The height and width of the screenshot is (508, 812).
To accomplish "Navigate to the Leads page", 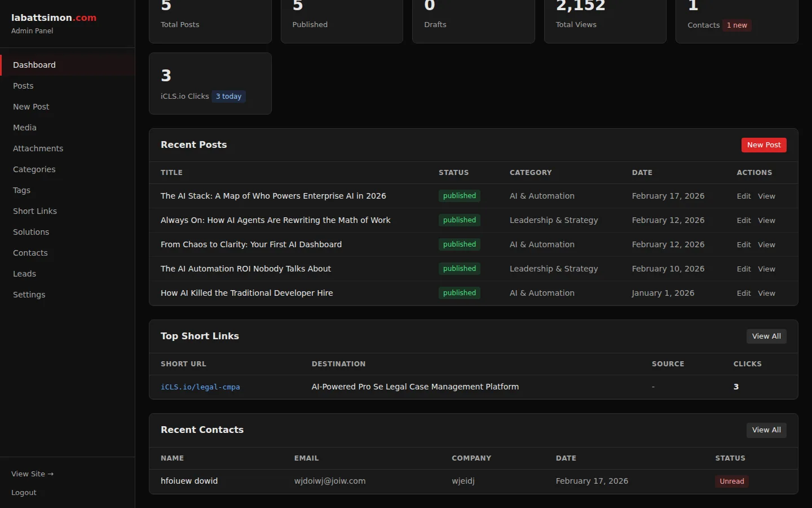I will coord(24,274).
